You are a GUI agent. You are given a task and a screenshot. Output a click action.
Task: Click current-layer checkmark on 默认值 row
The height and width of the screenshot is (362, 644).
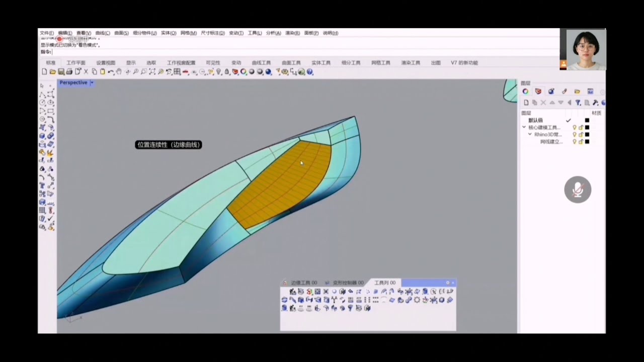point(569,121)
